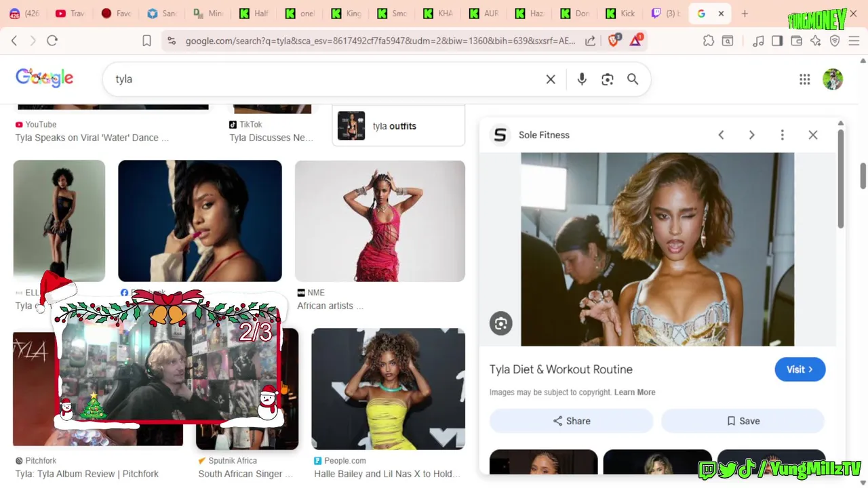Image resolution: width=868 pixels, height=488 pixels.
Task: Show previous image in the preview panel
Action: [x=721, y=135]
